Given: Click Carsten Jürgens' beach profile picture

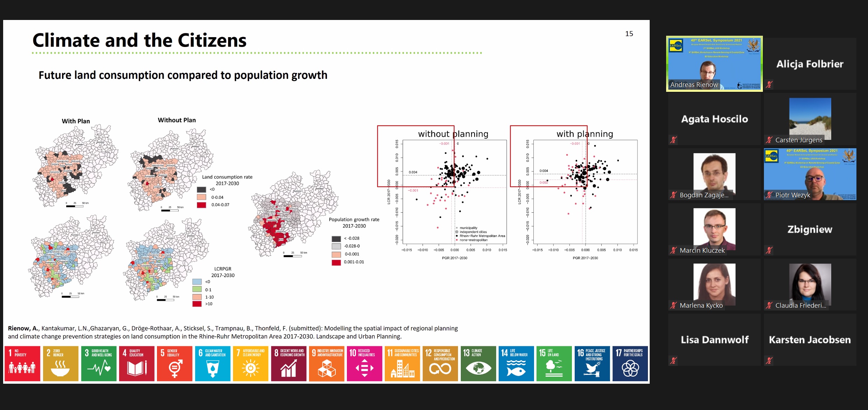Looking at the screenshot, I should pos(810,118).
